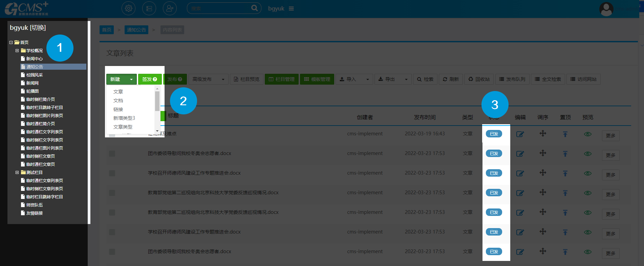Screen dimensions: 644x266
Task: Pin third article to top with arrow icon
Action: (x=565, y=173)
